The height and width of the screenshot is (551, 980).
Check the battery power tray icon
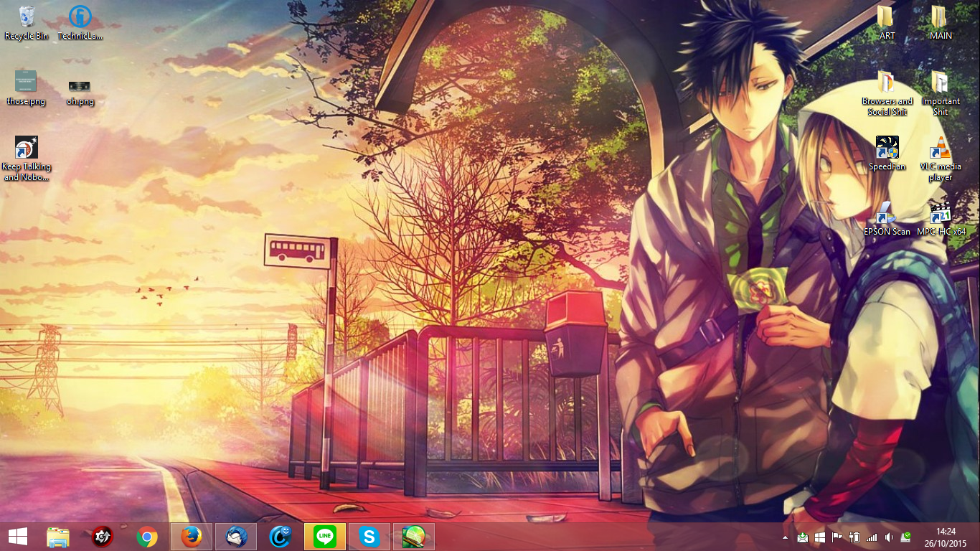tap(854, 537)
